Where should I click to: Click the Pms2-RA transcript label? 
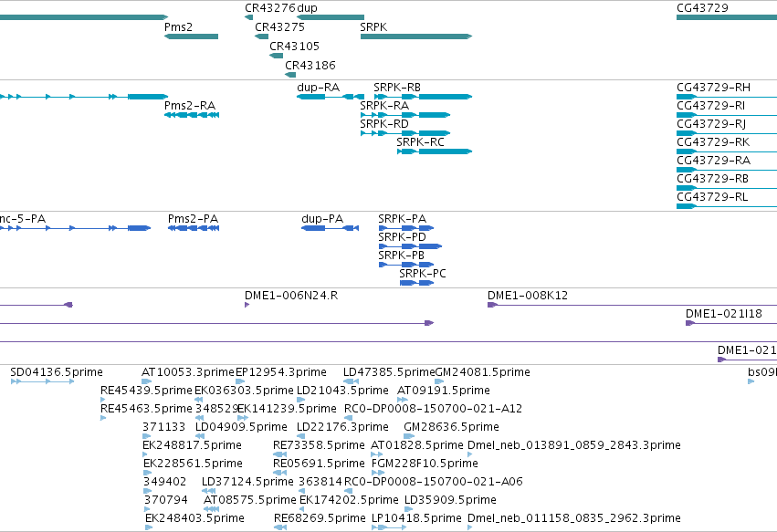(x=190, y=106)
